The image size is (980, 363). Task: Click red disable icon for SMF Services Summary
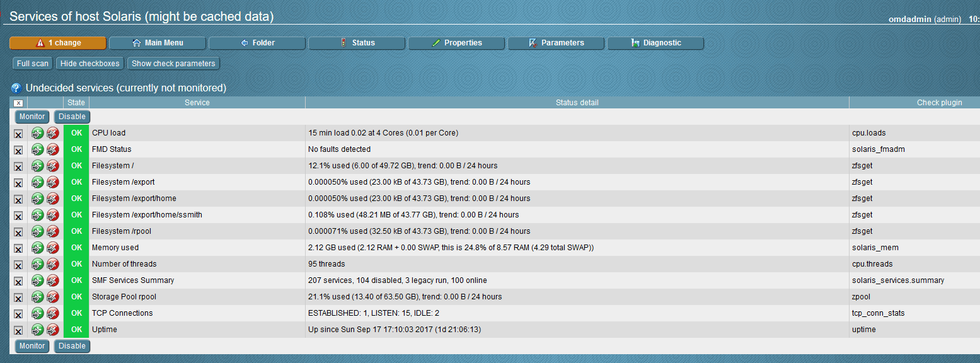click(53, 280)
